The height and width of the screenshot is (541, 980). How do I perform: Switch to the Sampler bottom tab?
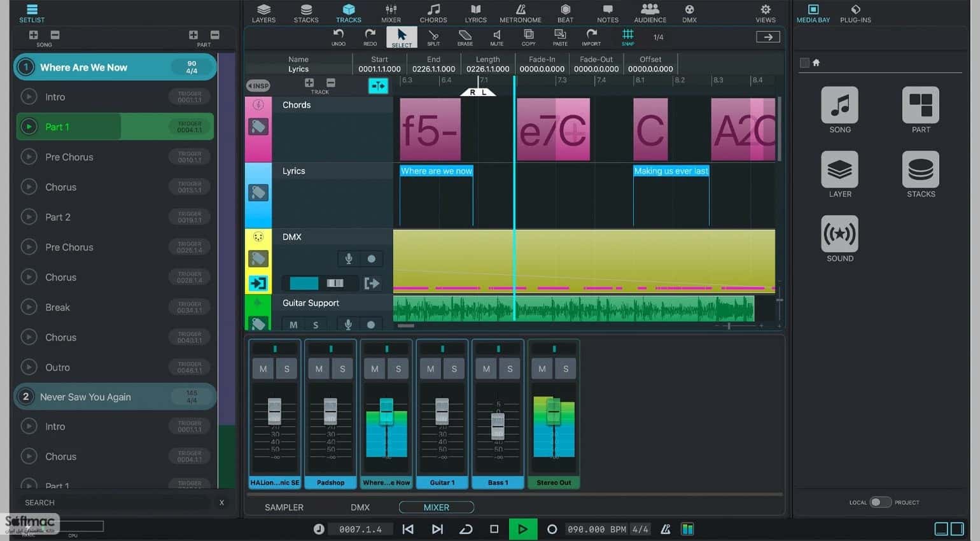[284, 507]
